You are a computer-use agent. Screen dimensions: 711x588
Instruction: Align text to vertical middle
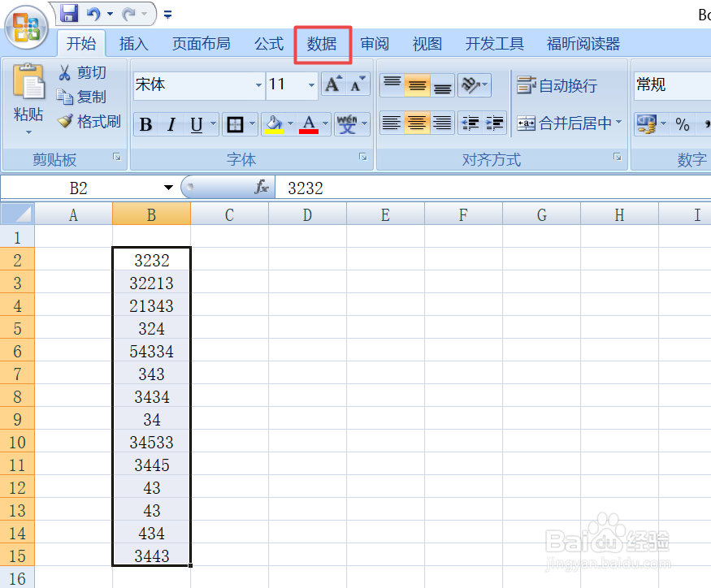coord(417,84)
